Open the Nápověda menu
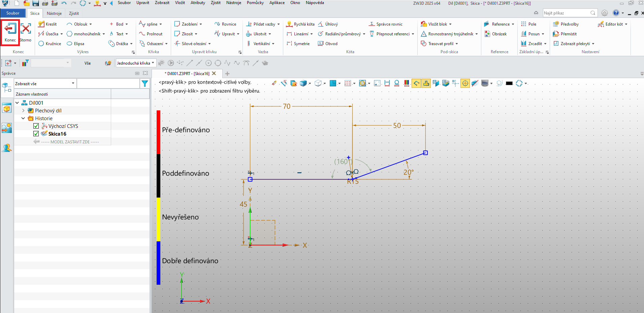The height and width of the screenshot is (313, 644). [x=315, y=3]
